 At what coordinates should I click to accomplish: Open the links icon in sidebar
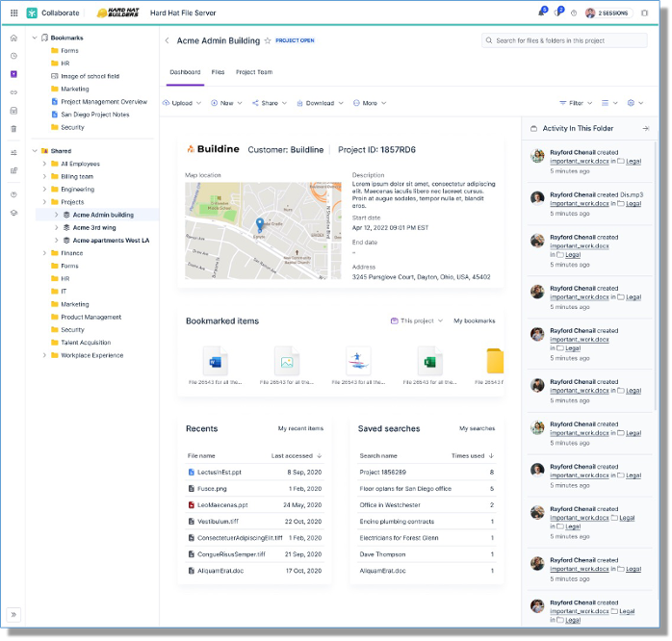[13, 92]
